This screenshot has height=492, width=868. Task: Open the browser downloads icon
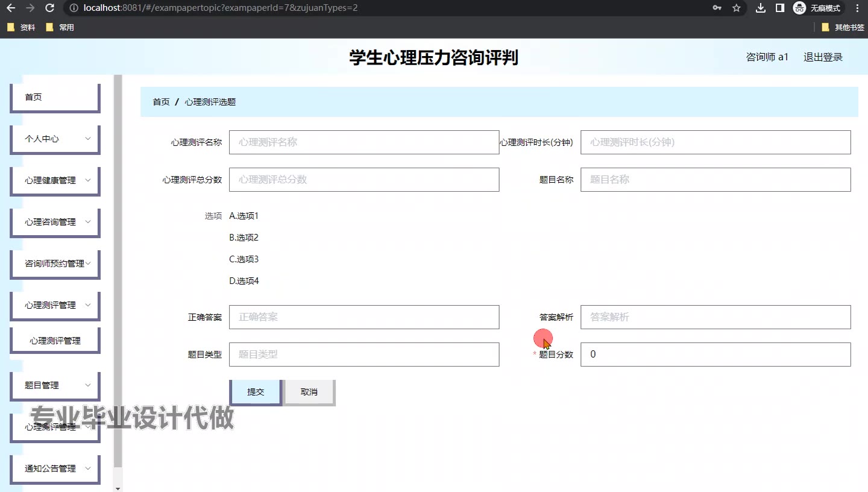761,8
